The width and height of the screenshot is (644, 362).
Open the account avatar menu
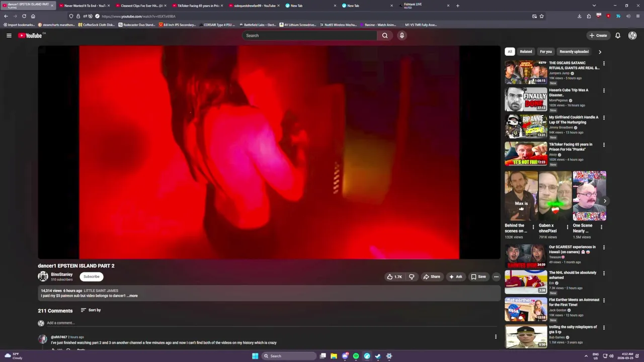[x=632, y=35]
